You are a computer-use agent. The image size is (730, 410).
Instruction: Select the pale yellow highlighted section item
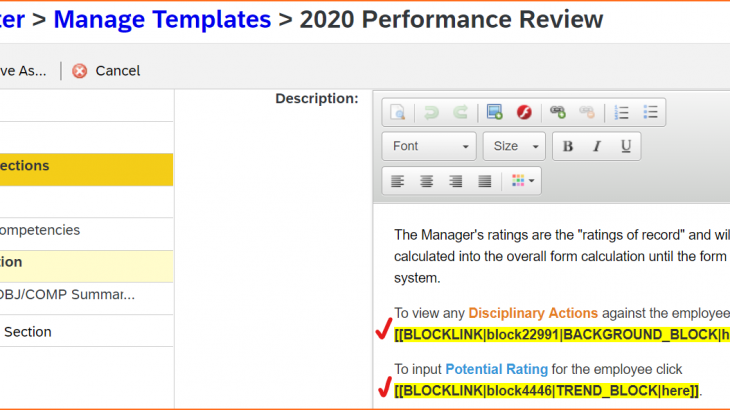(x=86, y=266)
